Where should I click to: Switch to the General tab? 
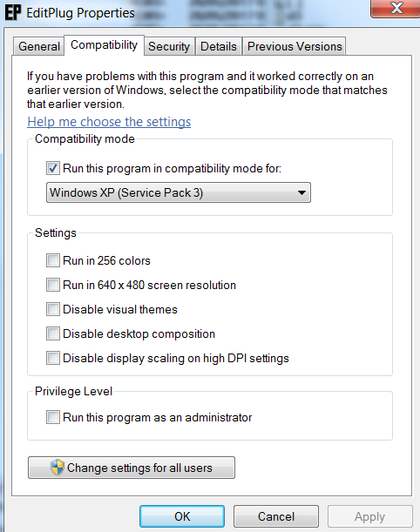[39, 46]
